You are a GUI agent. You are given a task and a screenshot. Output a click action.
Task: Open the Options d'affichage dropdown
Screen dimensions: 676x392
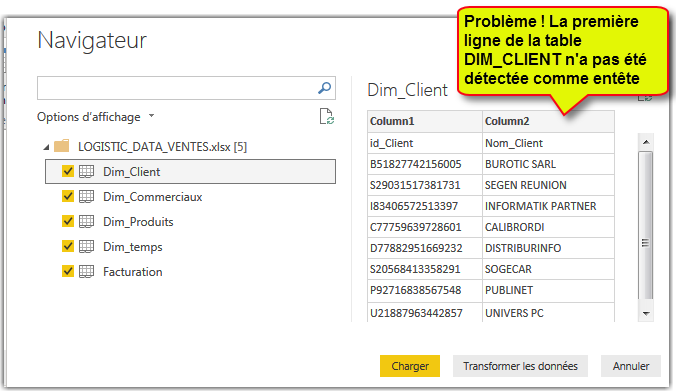[95, 117]
